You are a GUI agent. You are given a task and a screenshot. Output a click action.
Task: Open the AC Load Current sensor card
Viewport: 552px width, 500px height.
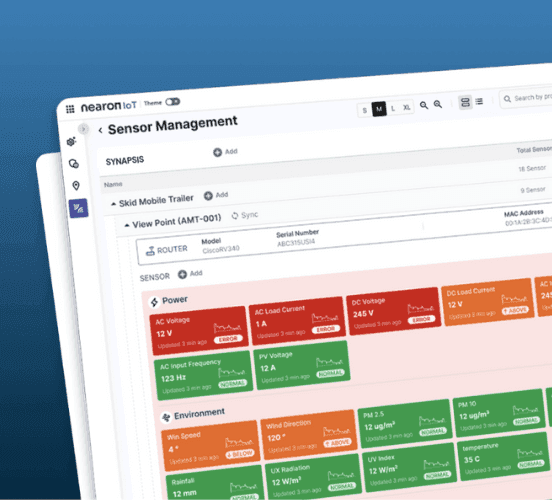pos(297,320)
